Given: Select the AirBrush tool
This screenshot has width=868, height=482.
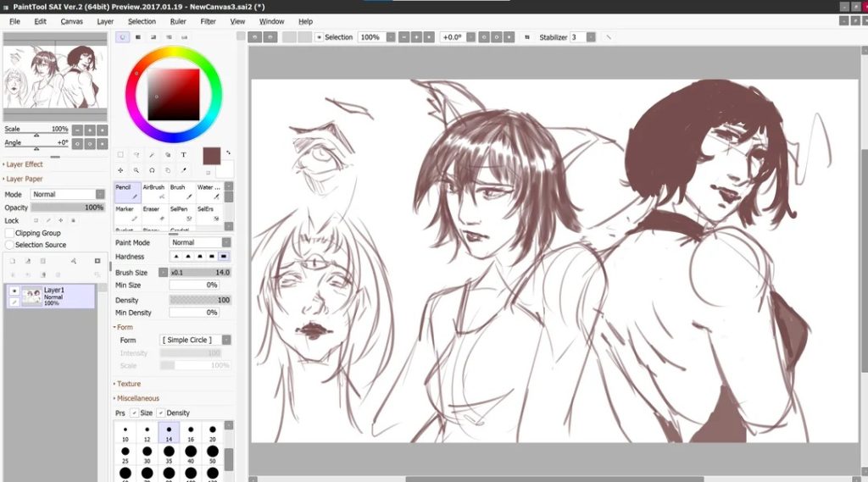Looking at the screenshot, I should 154,191.
